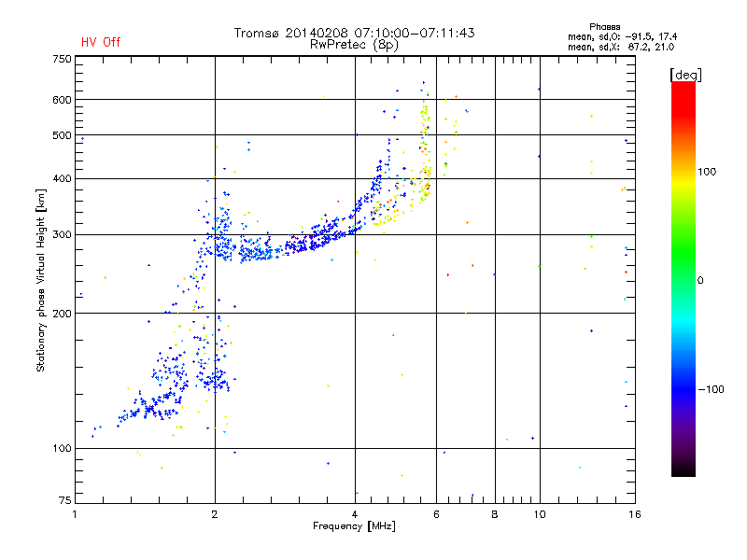Image resolution: width=747 pixels, height=560 pixels.
Task: Click the "Phases" heading above the statistics
Action: click(604, 27)
